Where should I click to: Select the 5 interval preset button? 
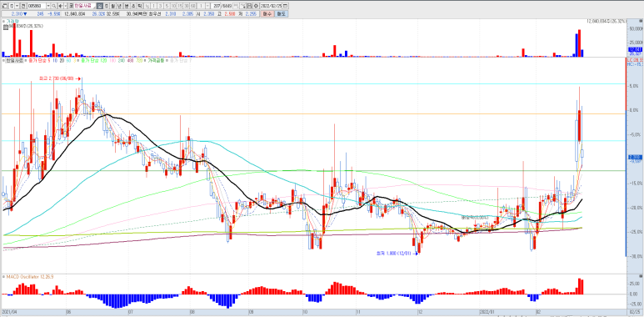coord(167,6)
